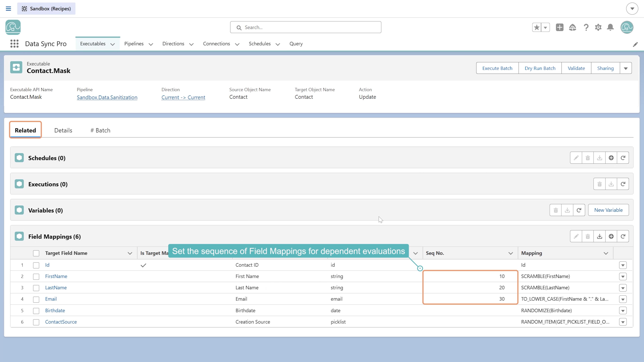Click the Schedules edit pencil icon
This screenshot has width=644, height=362.
click(x=576, y=158)
